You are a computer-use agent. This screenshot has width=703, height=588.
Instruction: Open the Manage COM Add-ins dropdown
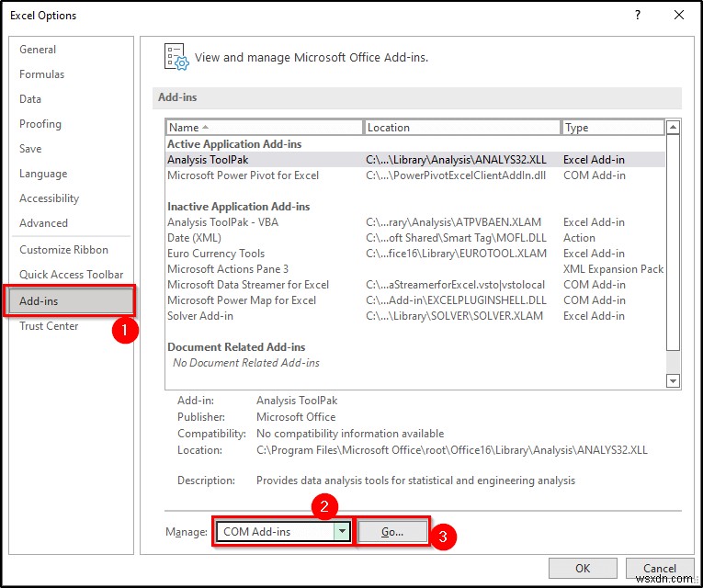342,532
